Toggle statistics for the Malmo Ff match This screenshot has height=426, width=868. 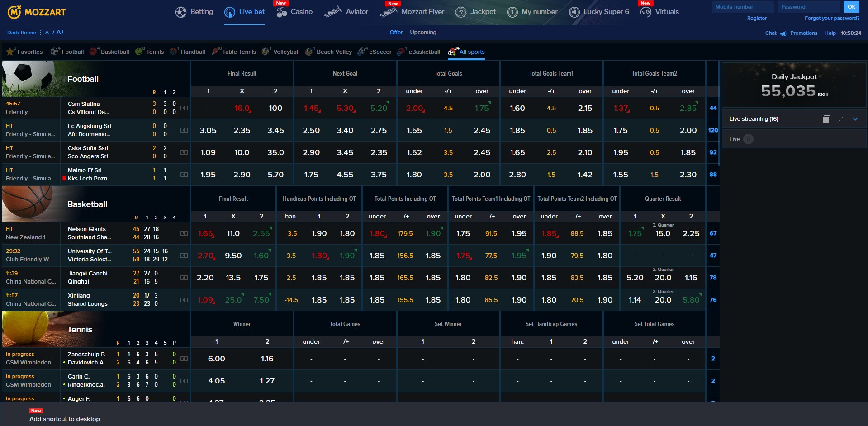point(183,175)
